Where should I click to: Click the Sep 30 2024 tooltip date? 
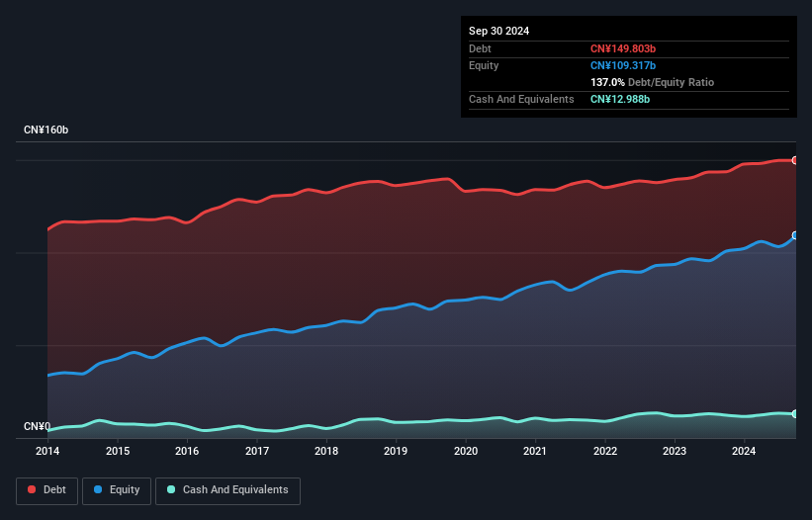tap(498, 31)
